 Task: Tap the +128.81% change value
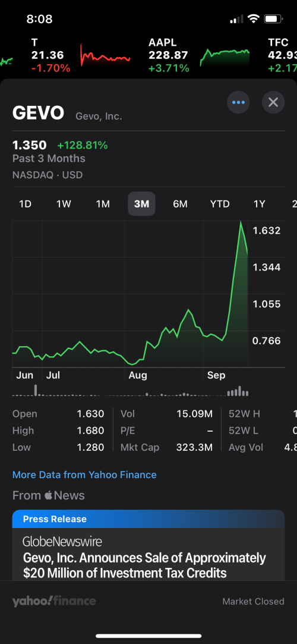[x=83, y=145]
